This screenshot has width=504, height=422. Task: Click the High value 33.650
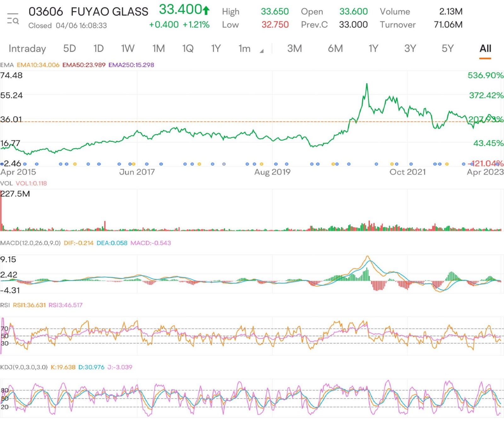(275, 12)
